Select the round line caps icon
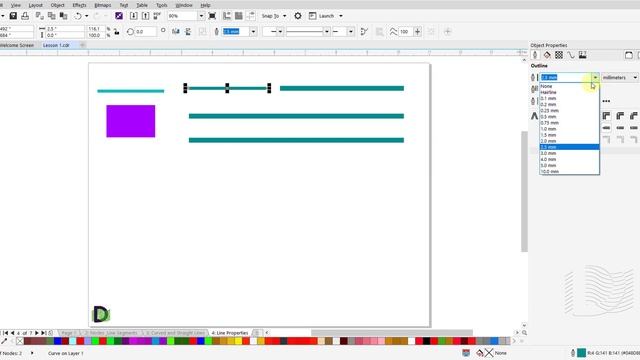Screen dimensions: 640x360 pyautogui.click(x=620, y=128)
